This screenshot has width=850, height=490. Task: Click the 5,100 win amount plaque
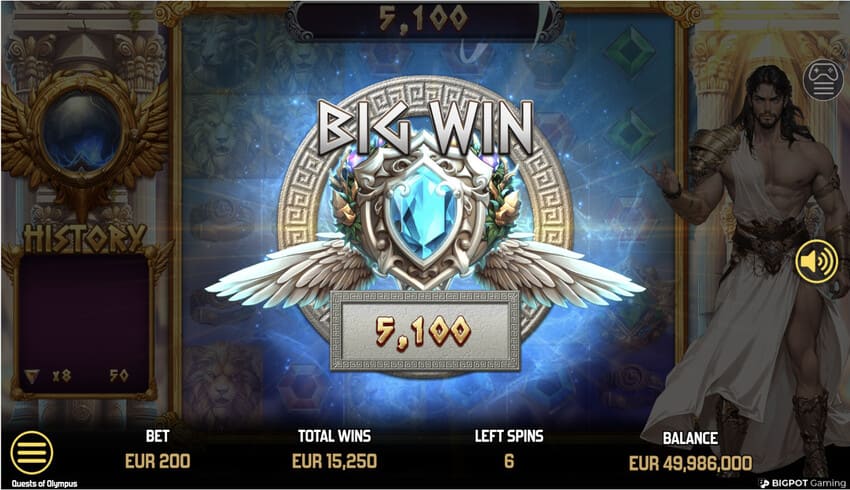pyautogui.click(x=424, y=331)
